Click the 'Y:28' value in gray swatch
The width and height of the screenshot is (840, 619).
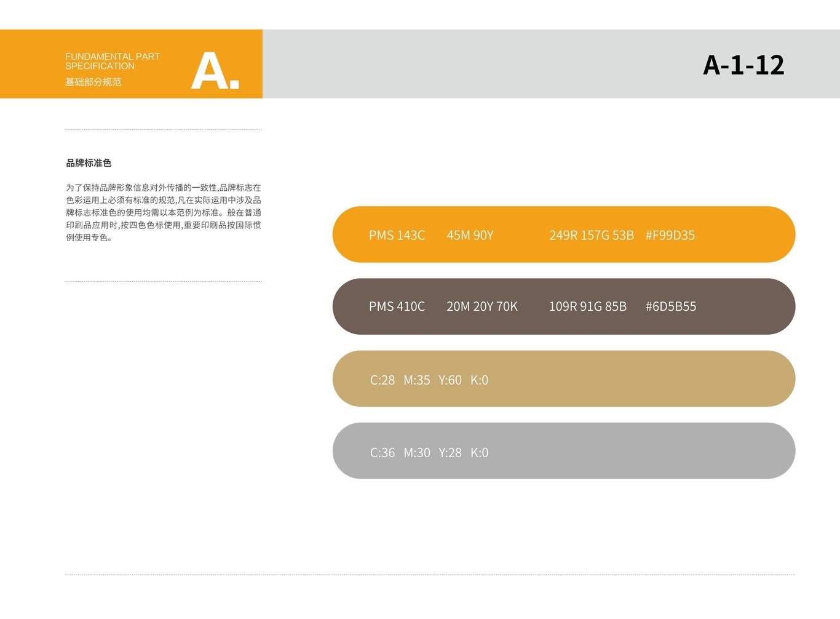(450, 453)
